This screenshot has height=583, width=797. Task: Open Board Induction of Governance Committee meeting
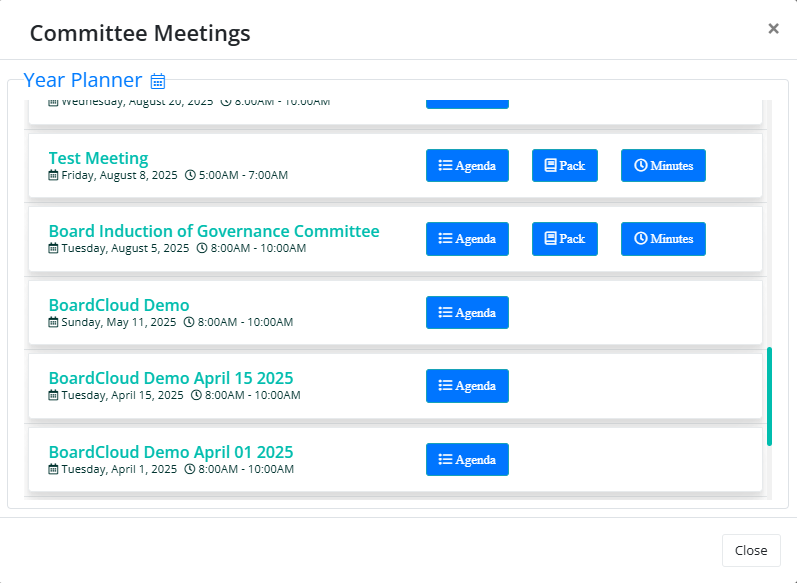point(214,231)
